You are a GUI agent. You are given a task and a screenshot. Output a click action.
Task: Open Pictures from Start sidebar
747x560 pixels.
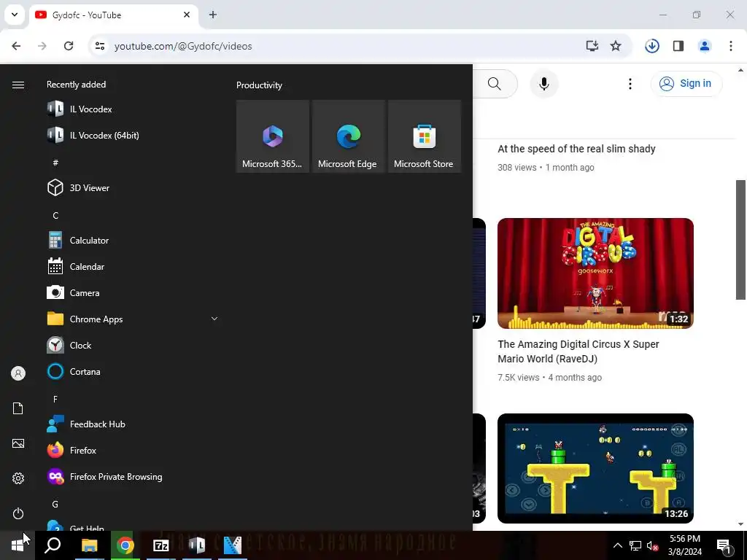pos(18,443)
